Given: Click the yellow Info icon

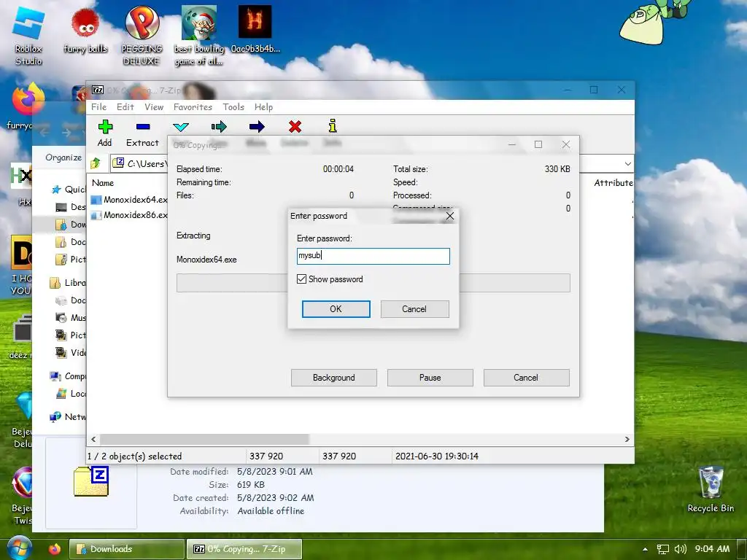Looking at the screenshot, I should [x=333, y=125].
